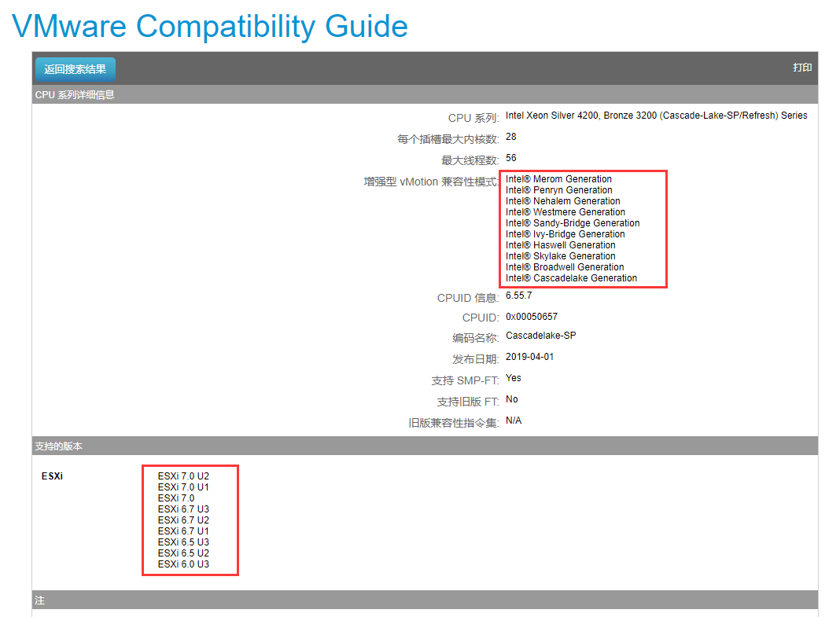Click the 增强型 vMotion 兼容性模式 label
Image resolution: width=840 pixels, height=617 pixels.
click(x=431, y=182)
